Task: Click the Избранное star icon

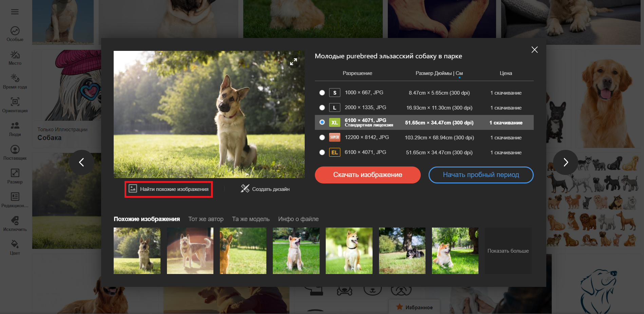Action: (x=400, y=307)
